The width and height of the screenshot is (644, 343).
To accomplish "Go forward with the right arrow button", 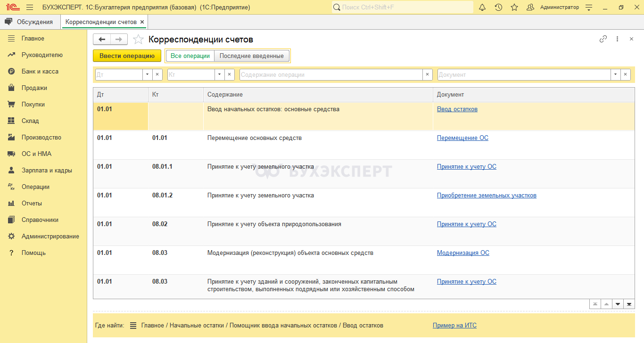I will point(119,40).
